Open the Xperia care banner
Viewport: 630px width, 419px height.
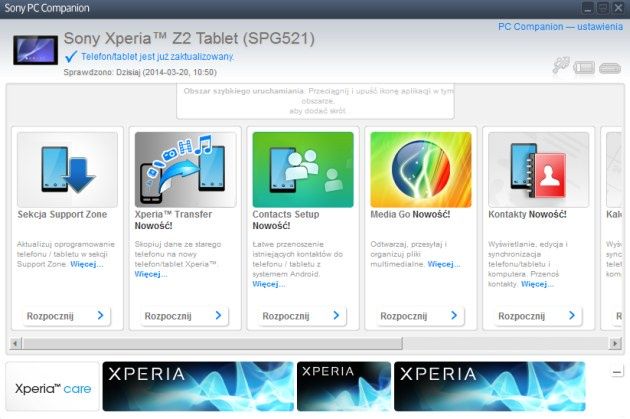(53, 386)
